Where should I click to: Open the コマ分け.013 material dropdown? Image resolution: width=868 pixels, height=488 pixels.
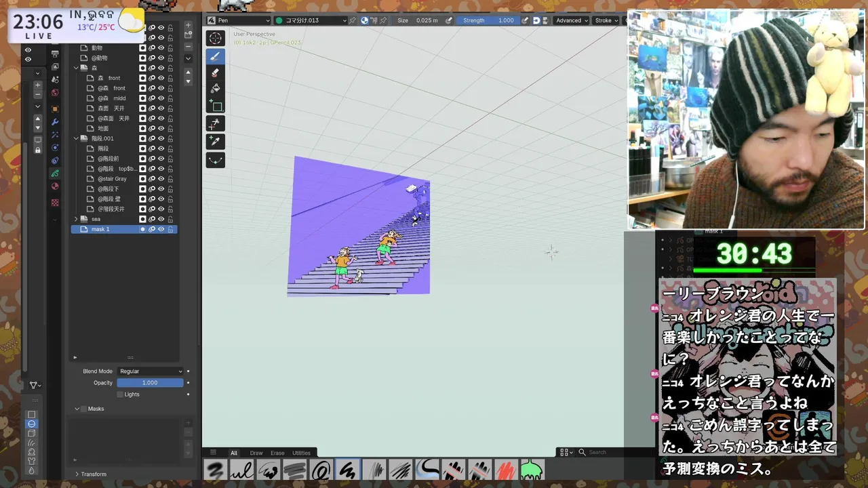[x=311, y=20]
